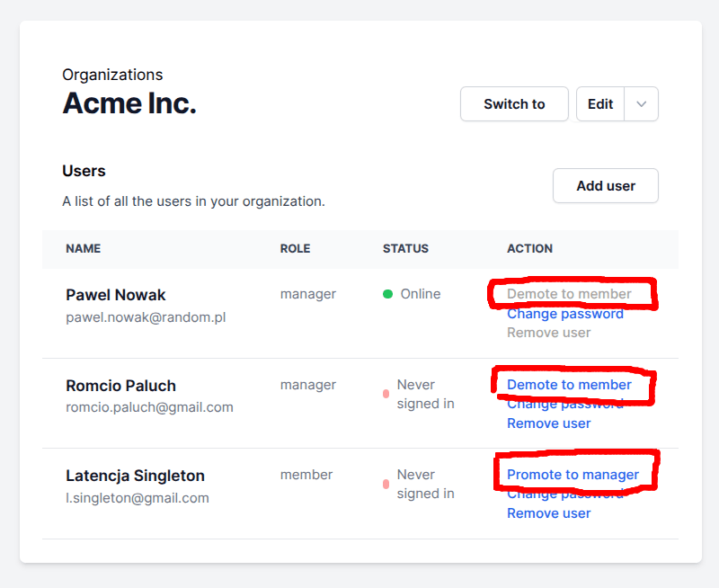The image size is (719, 588).
Task: Remove user Latencja Singleton
Action: coord(548,513)
